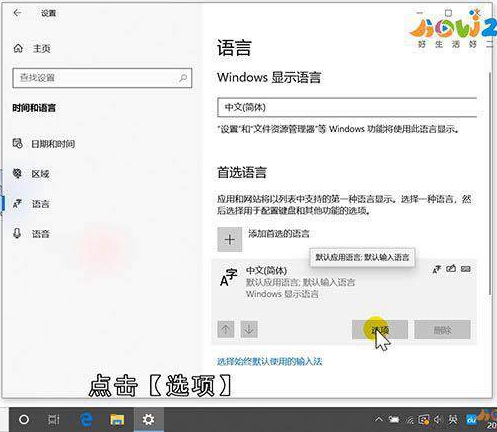Launch Edge browser from taskbar
The image size is (497, 432).
click(87, 419)
